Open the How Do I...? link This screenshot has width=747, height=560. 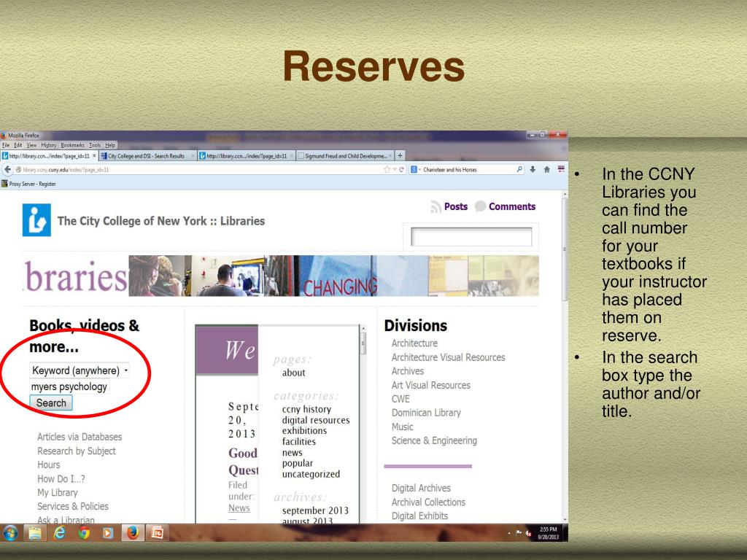61,478
